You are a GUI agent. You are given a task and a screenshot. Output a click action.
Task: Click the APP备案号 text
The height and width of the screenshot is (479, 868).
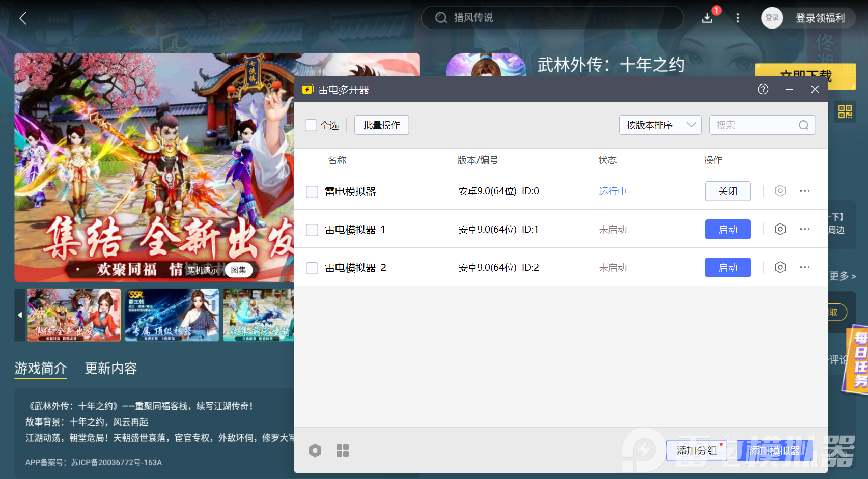(94, 463)
